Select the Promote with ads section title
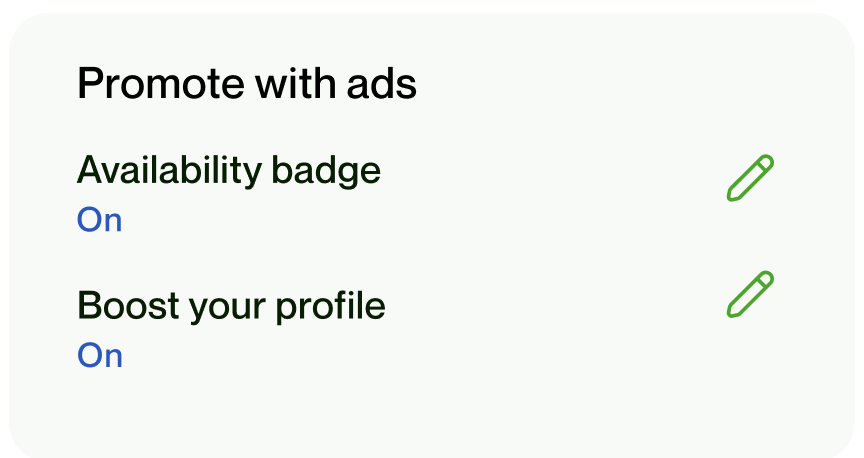This screenshot has width=864, height=458. point(247,83)
